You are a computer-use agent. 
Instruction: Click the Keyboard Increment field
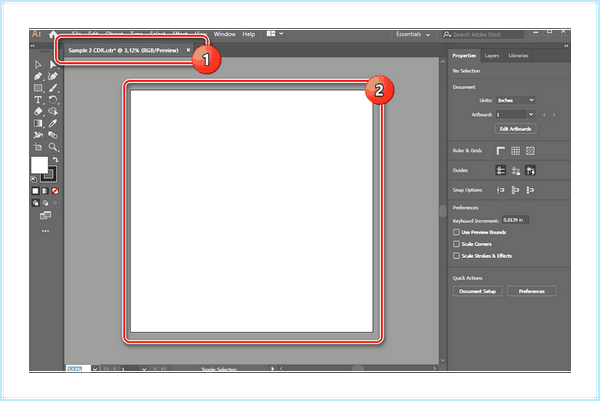(x=515, y=220)
